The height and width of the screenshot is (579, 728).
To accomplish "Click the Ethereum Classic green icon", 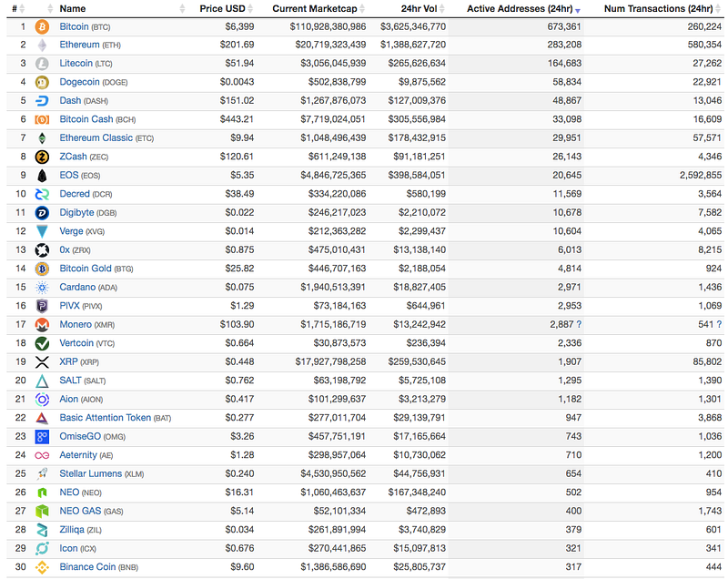I will 42,138.
